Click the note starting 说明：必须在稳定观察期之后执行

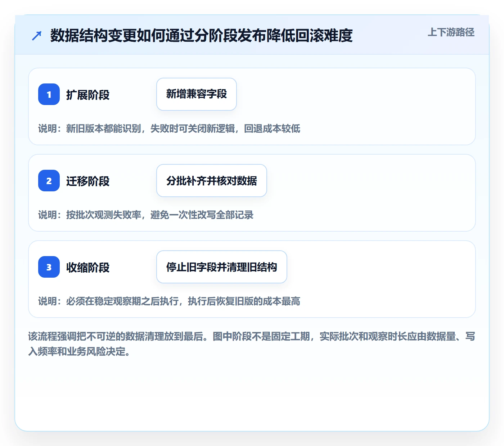[x=169, y=301]
